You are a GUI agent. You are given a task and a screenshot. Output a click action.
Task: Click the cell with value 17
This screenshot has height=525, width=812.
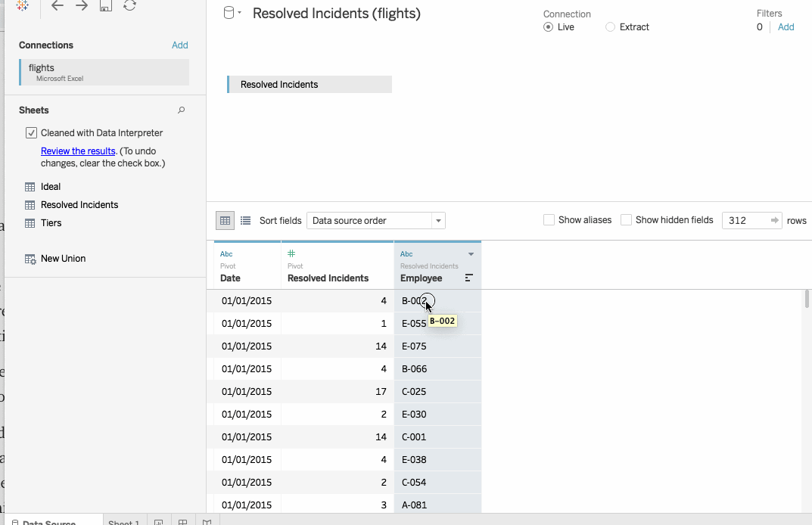point(338,392)
